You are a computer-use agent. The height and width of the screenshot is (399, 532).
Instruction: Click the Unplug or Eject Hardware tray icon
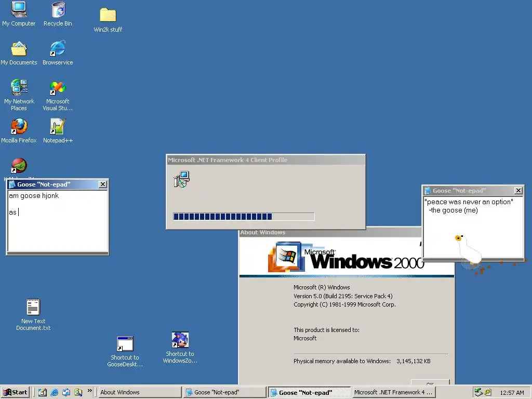click(478, 392)
